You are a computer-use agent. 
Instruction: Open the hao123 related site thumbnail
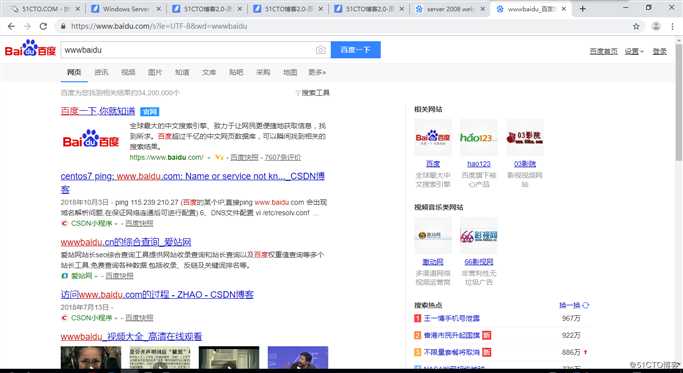pyautogui.click(x=479, y=138)
